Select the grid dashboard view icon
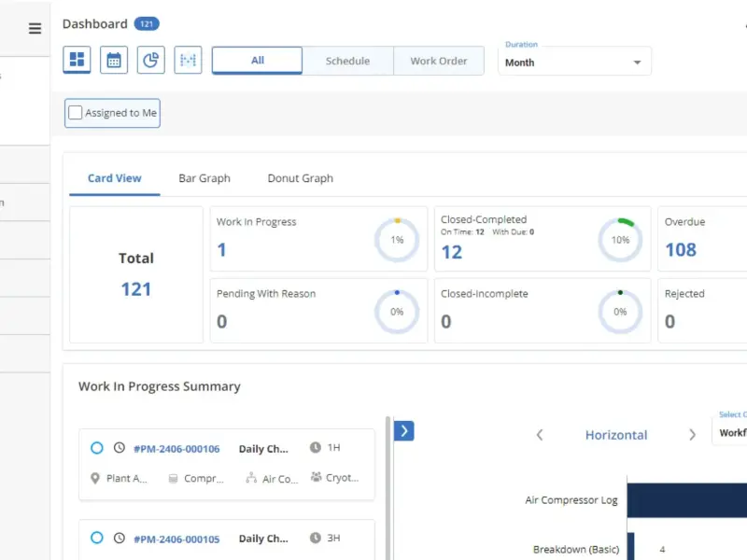 coord(77,60)
